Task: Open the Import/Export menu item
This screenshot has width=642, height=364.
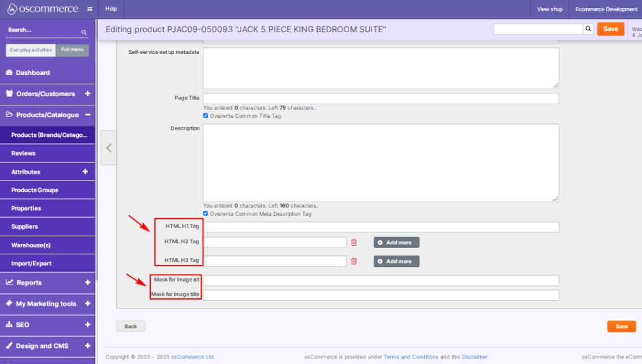Action: point(48,264)
